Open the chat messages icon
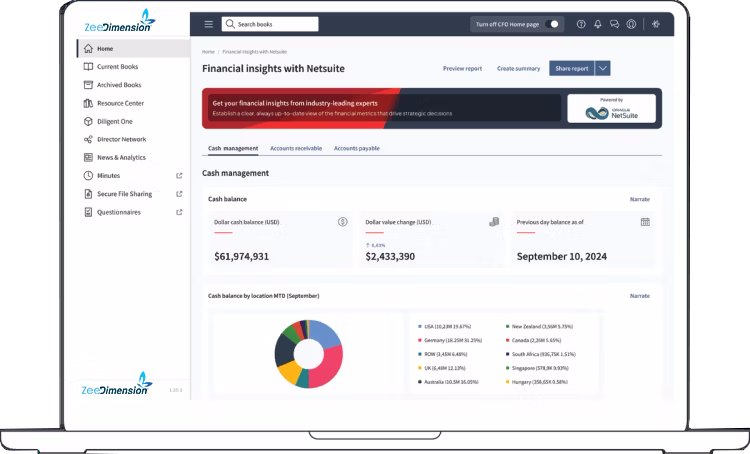The width and height of the screenshot is (750, 454). tap(614, 24)
